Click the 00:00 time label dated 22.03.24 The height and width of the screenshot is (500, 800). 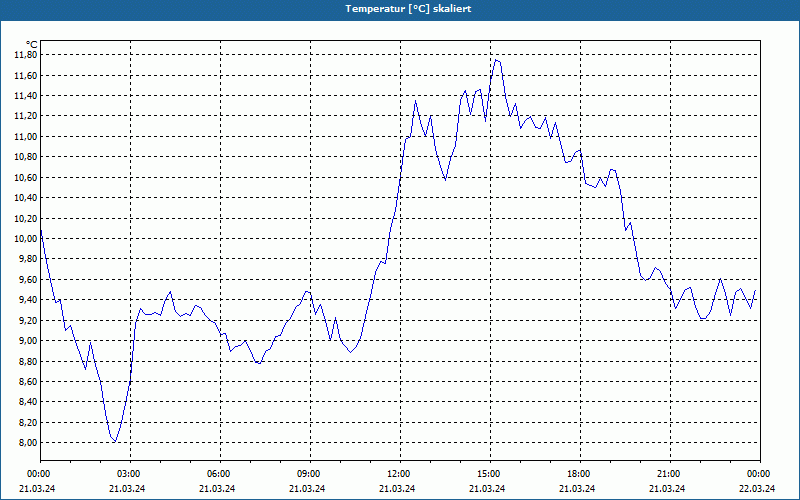coord(759,474)
